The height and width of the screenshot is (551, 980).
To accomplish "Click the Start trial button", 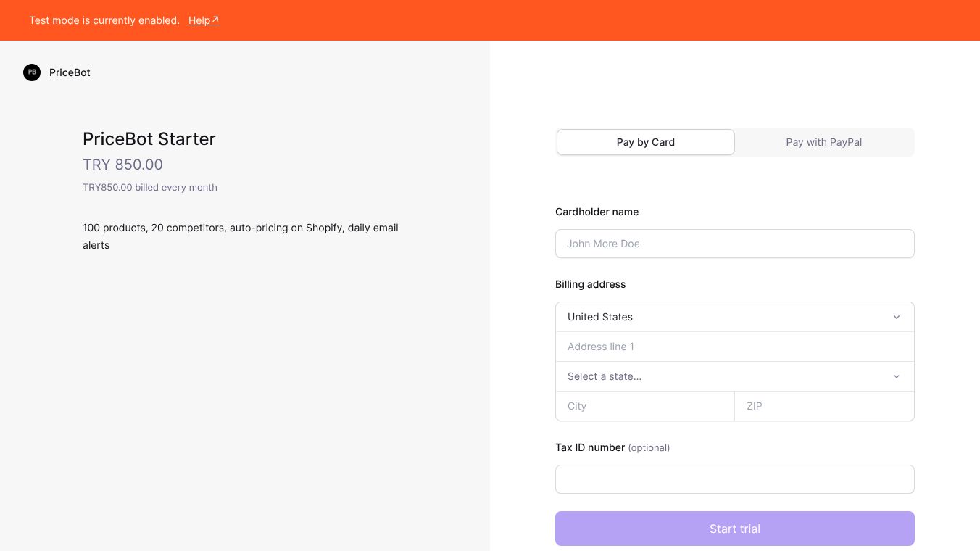I will click(735, 529).
